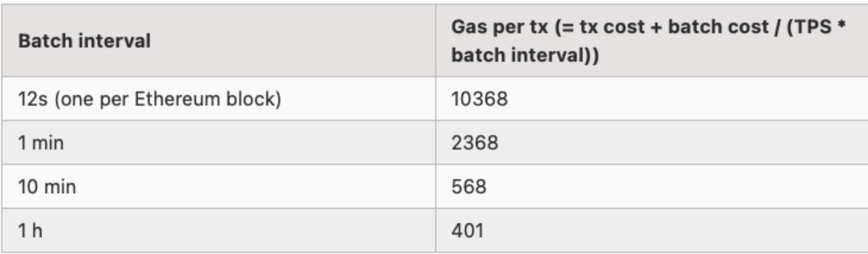Select the 401 gas value
Viewport: 868px width, 254px height.
[x=468, y=231]
